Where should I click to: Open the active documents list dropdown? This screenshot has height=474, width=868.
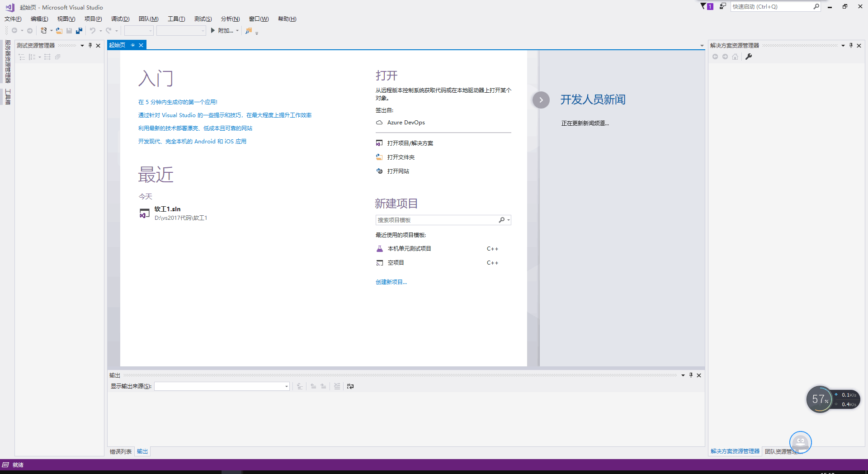[x=702, y=45]
